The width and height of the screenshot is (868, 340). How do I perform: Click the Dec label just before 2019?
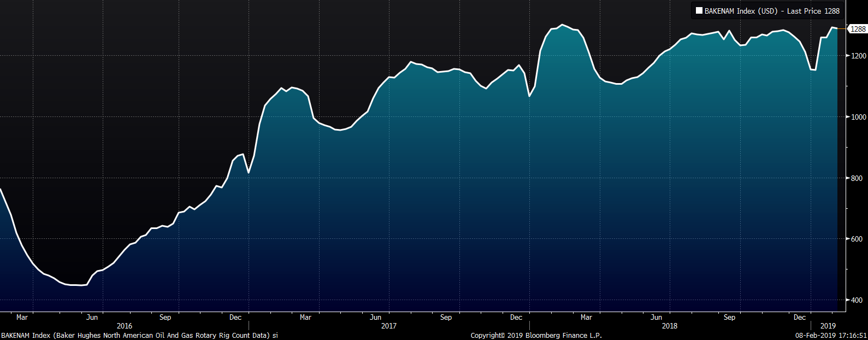[800, 317]
